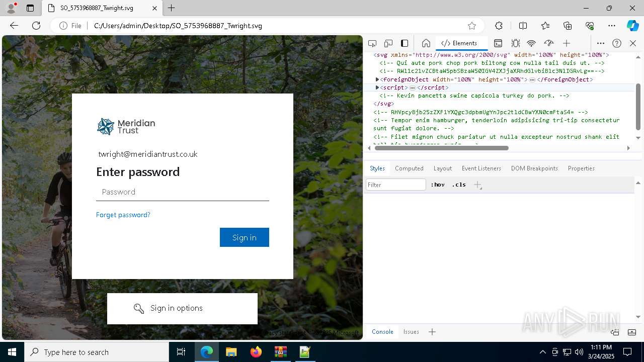Screen dimensions: 644x362
Task: Open File Explorer from the taskbar
Action: click(231, 352)
